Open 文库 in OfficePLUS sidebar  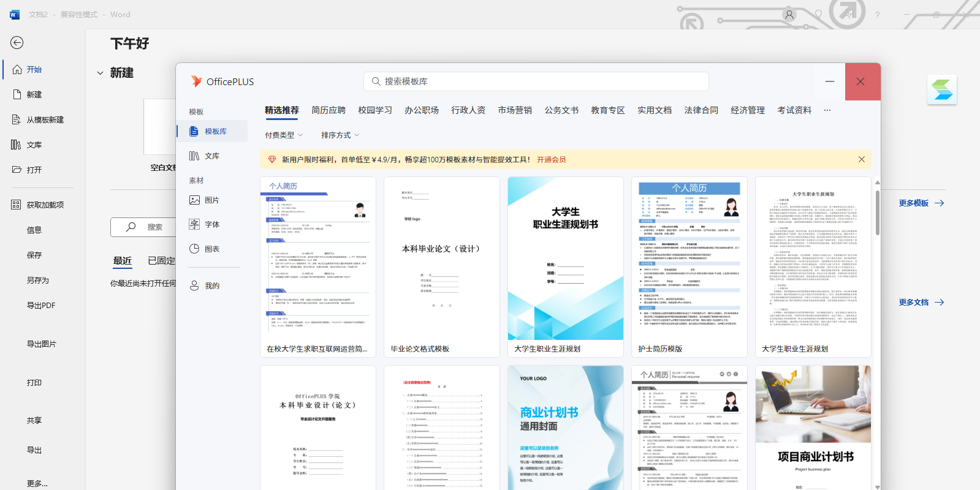[212, 156]
